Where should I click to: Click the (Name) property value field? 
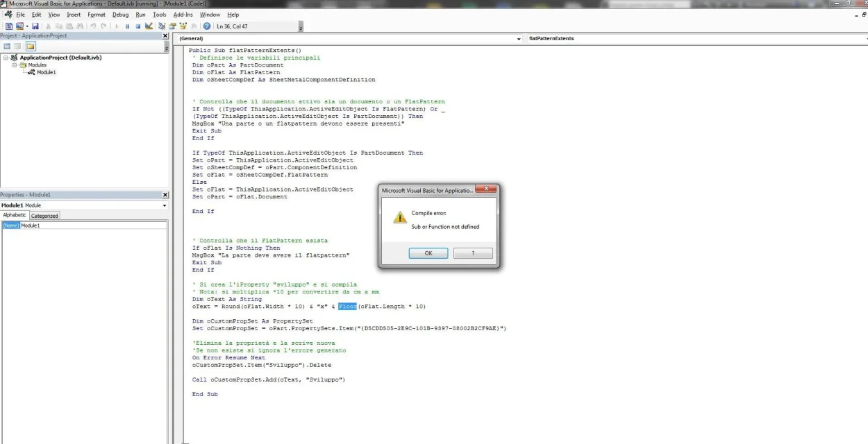click(x=93, y=225)
